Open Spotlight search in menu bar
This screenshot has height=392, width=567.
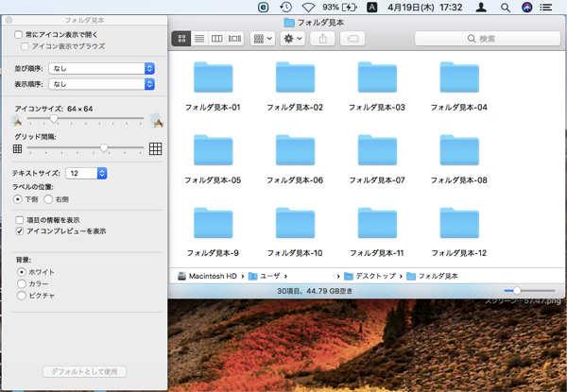[x=506, y=8]
